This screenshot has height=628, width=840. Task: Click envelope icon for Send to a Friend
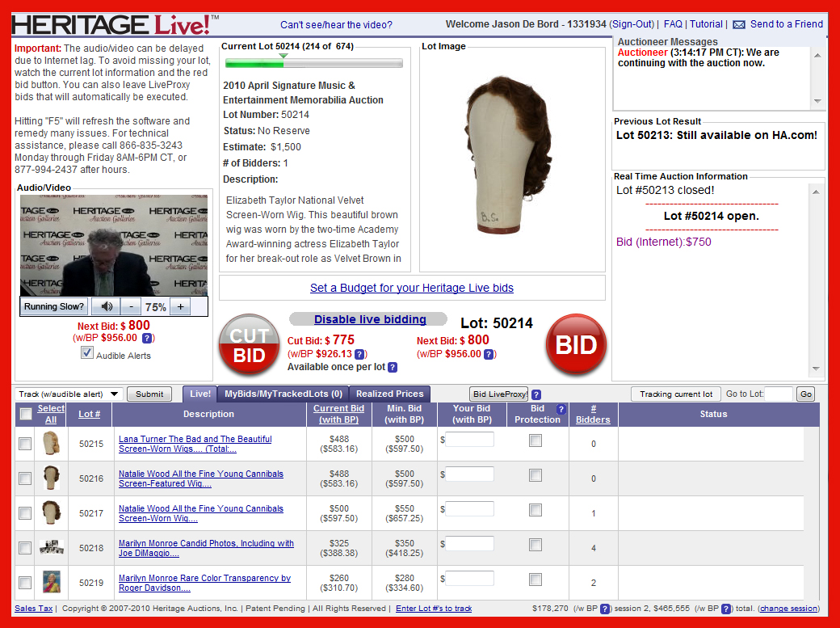tap(739, 25)
